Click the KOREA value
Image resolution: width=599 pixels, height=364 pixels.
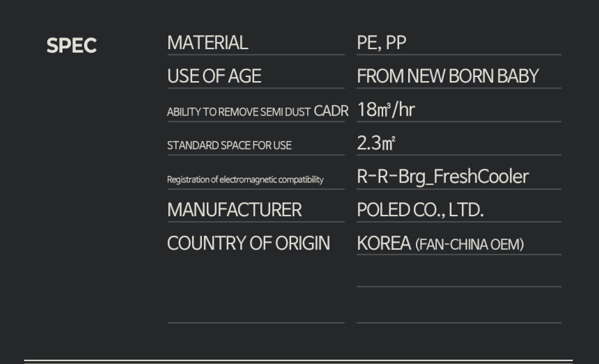coord(384,243)
